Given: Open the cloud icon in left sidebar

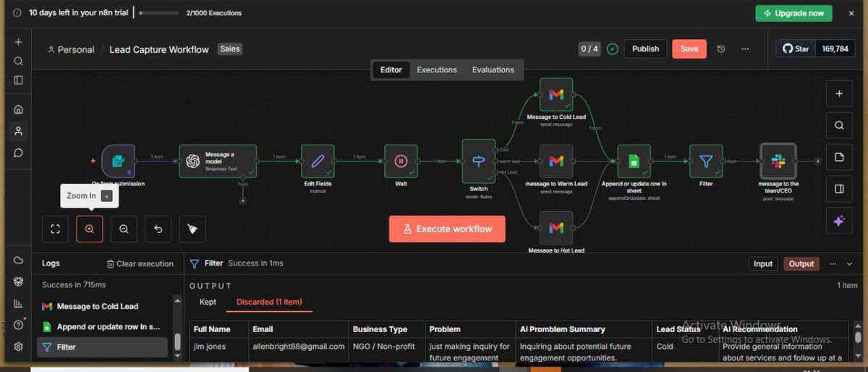Looking at the screenshot, I should 19,261.
